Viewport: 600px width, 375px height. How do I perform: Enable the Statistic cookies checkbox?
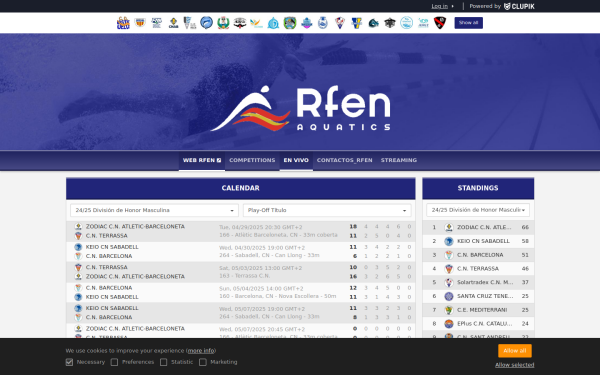click(x=163, y=362)
